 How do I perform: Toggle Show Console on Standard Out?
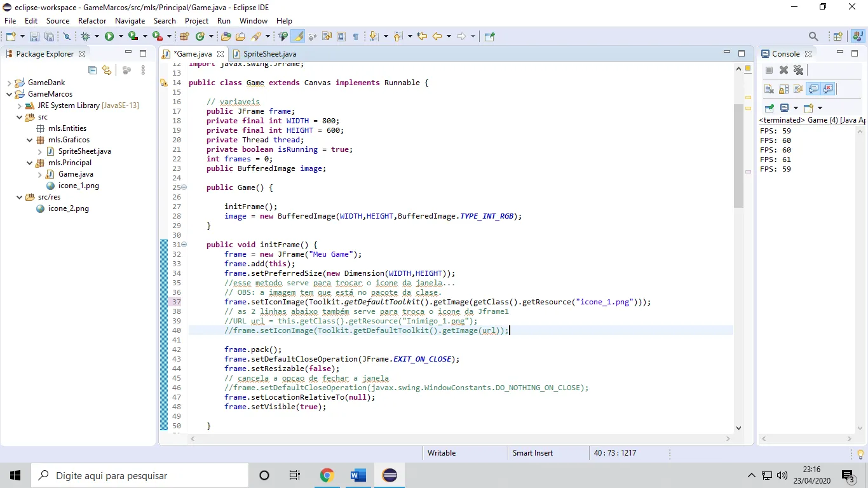click(x=813, y=89)
